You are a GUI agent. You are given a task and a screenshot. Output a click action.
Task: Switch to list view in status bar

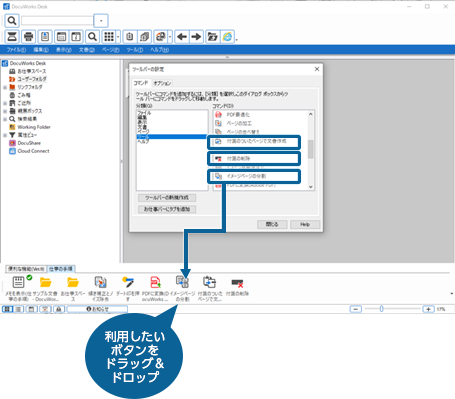click(x=19, y=309)
